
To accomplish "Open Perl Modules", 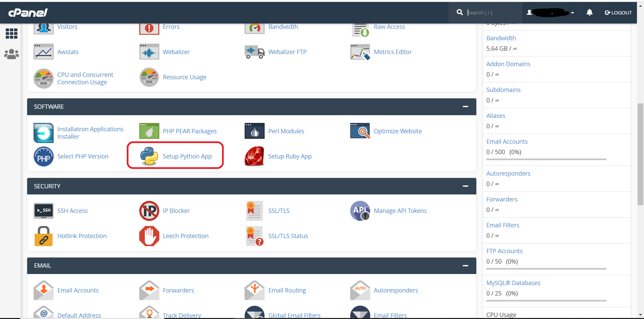I will click(x=286, y=131).
